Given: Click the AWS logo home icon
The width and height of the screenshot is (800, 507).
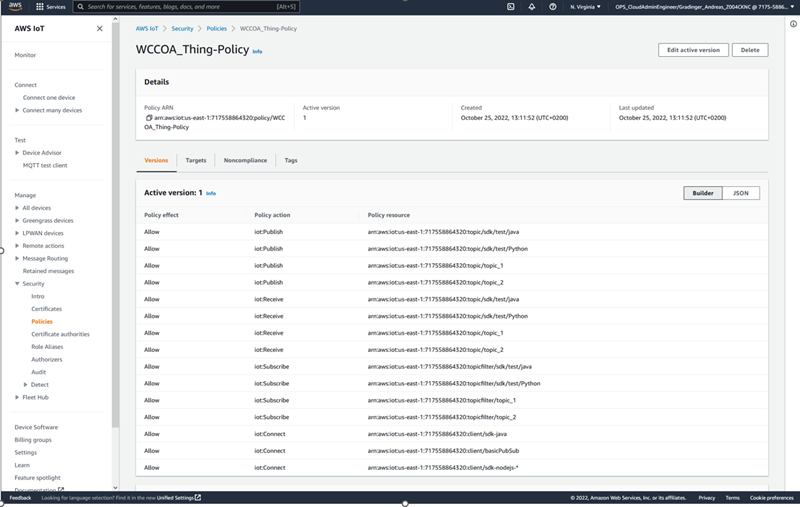Looking at the screenshot, I should (15, 6).
